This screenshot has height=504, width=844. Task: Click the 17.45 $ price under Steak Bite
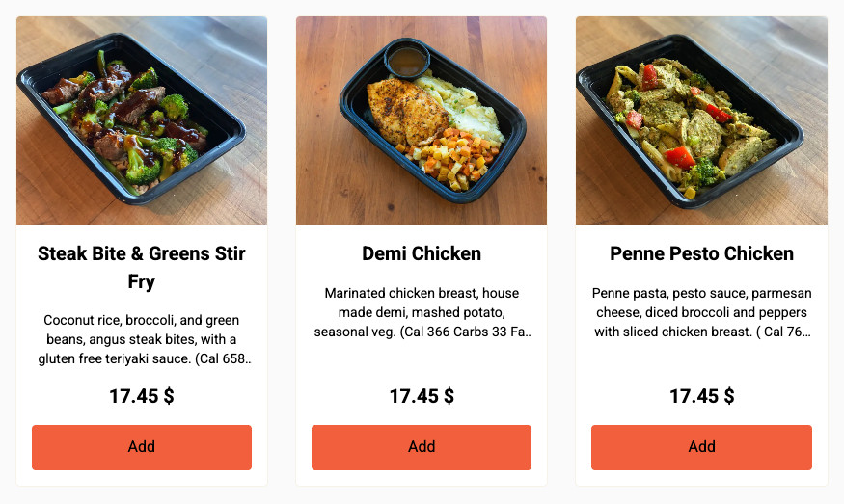click(x=142, y=396)
